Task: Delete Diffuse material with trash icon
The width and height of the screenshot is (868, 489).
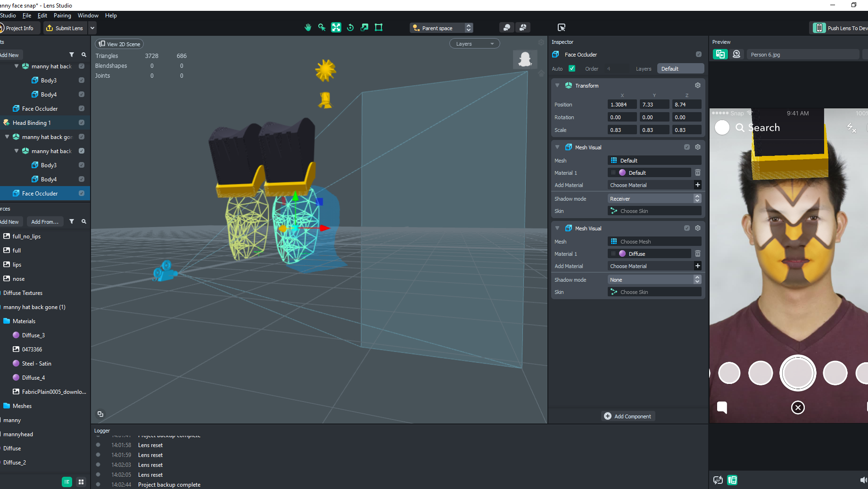Action: [x=697, y=254]
